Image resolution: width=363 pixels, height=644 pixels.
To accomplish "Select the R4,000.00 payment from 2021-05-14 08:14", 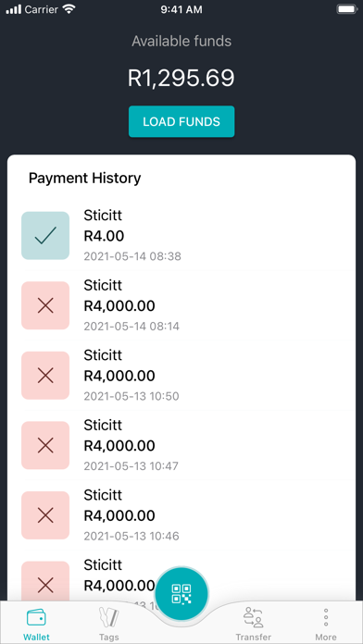I will [x=181, y=305].
